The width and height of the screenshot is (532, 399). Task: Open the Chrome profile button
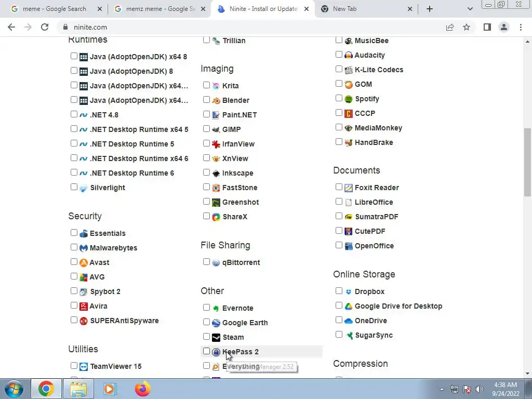pos(504,27)
